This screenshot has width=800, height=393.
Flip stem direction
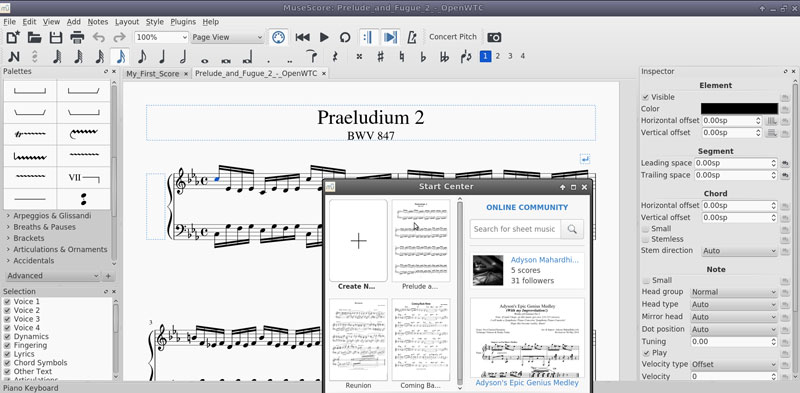pos(466,57)
